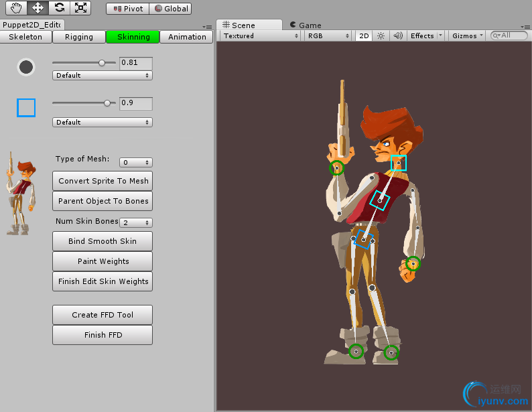Select the Rotate tool
This screenshot has width=532, height=412.
point(59,8)
